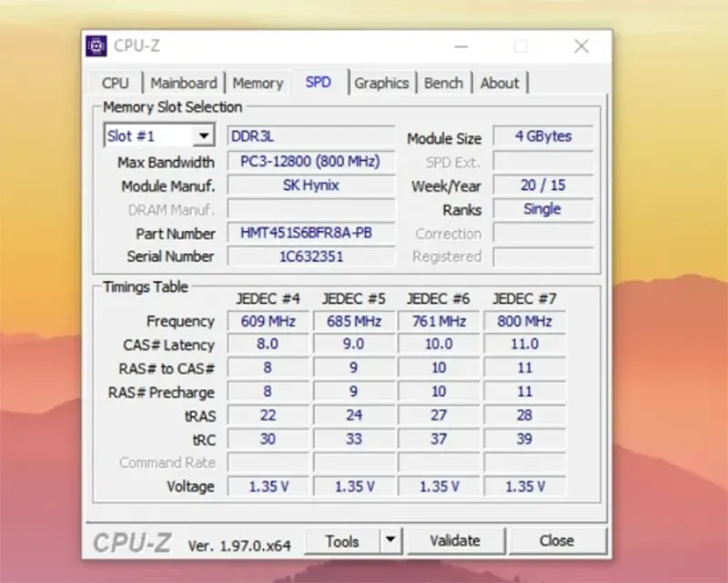Switch to the CPU tab
The image size is (728, 583).
(116, 83)
